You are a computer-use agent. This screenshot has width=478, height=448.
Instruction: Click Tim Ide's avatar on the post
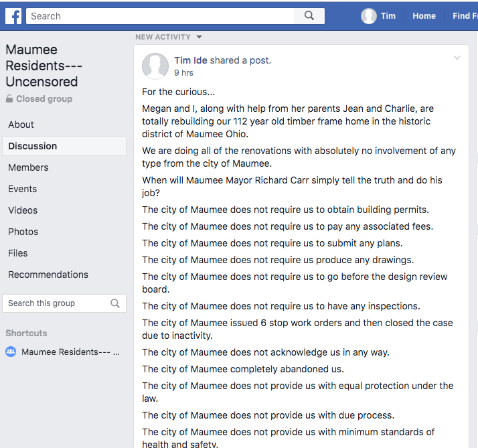(x=155, y=66)
